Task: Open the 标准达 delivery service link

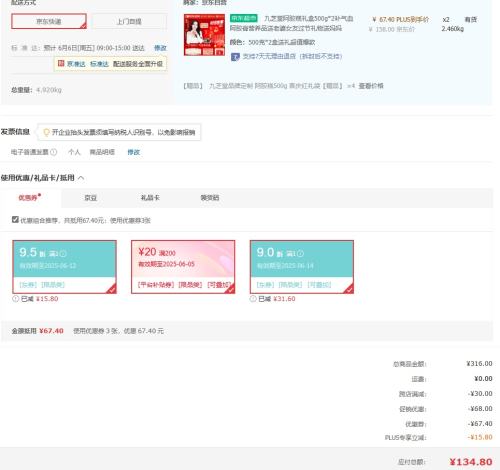Action: coord(99,64)
